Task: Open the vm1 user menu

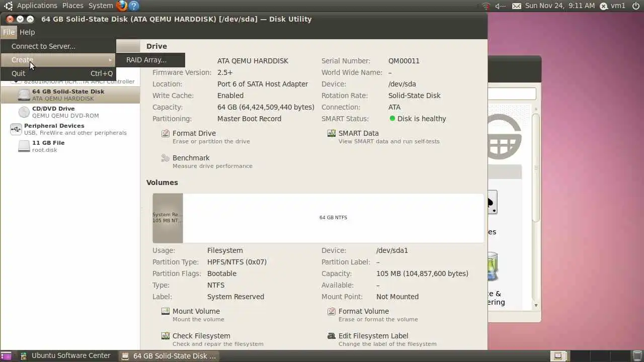Action: (x=613, y=6)
